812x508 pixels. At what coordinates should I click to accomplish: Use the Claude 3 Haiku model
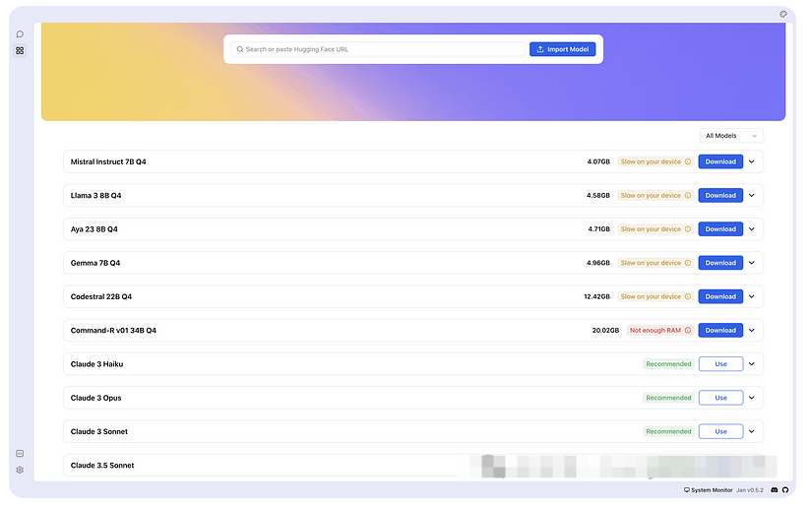pos(720,364)
